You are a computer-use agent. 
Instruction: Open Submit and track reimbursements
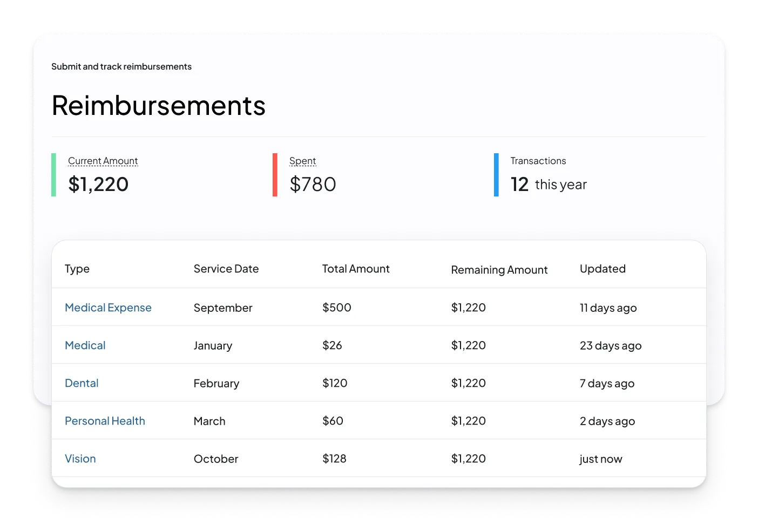[x=121, y=66]
